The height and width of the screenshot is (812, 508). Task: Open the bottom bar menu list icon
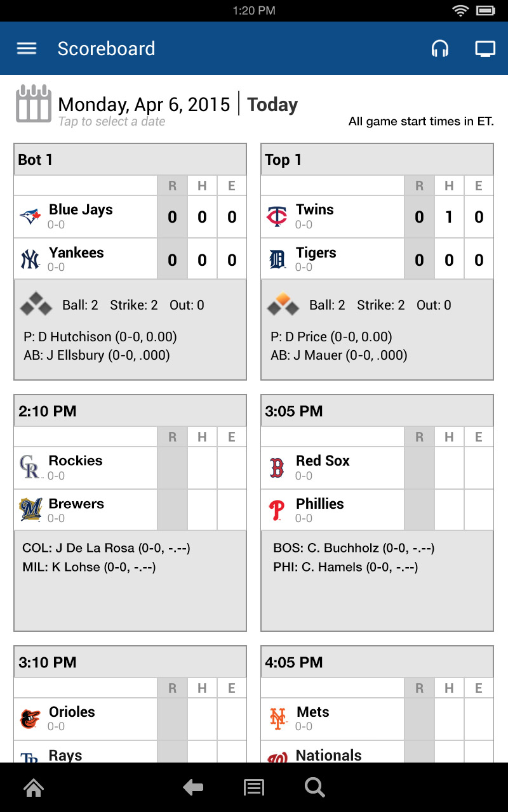[254, 787]
